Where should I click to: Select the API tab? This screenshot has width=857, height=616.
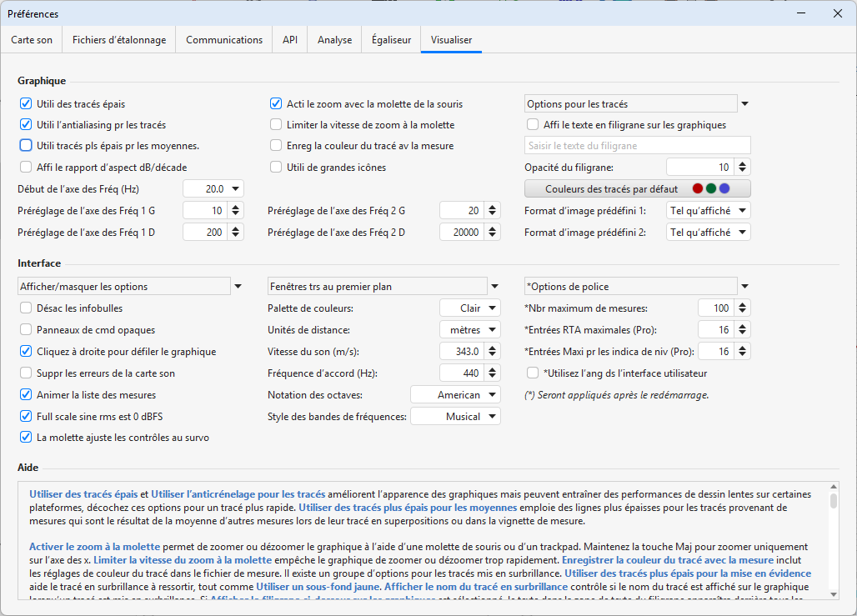point(290,40)
